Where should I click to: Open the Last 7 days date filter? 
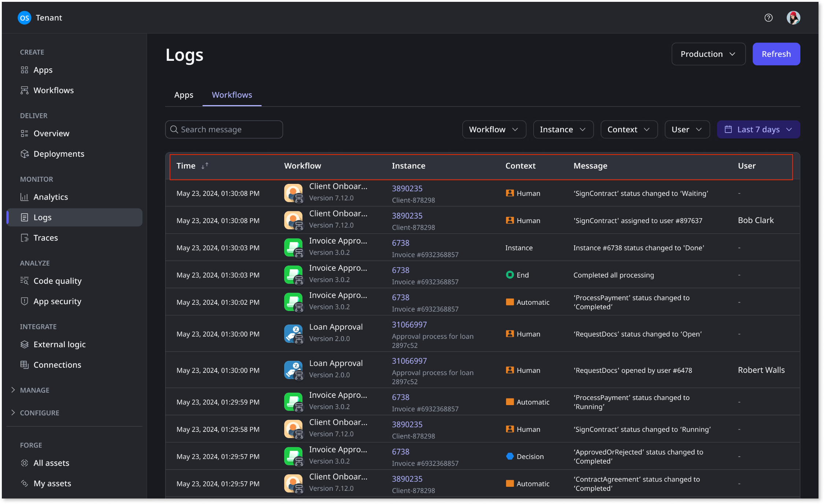pyautogui.click(x=758, y=129)
